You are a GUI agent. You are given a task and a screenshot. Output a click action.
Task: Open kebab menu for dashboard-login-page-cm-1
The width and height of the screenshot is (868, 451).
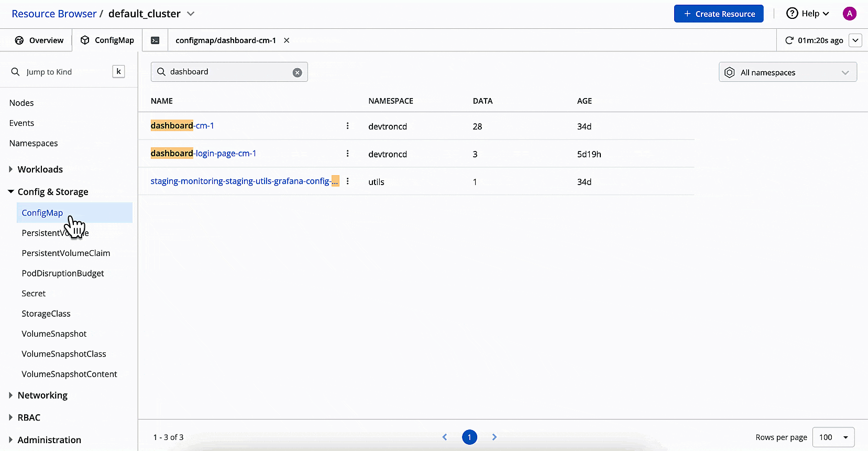click(347, 154)
